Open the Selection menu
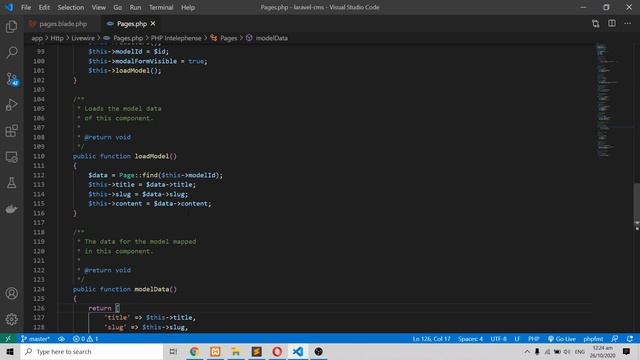This screenshot has width=640, height=360. point(71,7)
